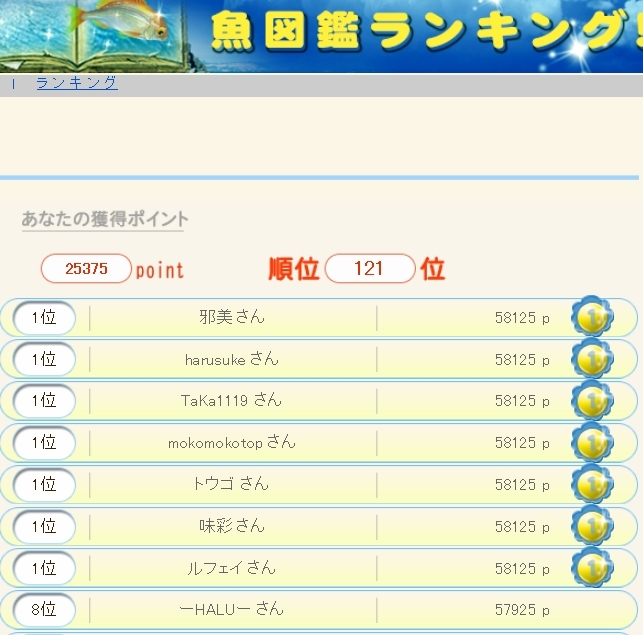
Task: Click the 8位 rank badge
Action: point(44,609)
